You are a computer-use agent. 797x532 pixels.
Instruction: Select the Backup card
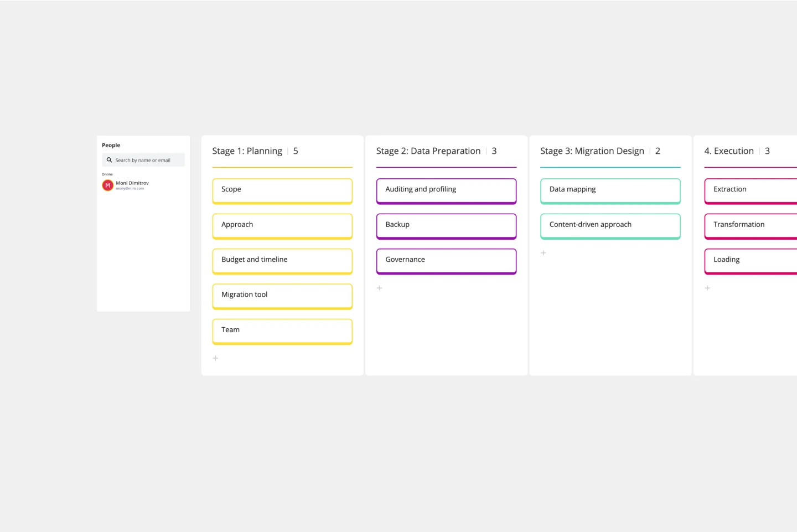coord(446,226)
